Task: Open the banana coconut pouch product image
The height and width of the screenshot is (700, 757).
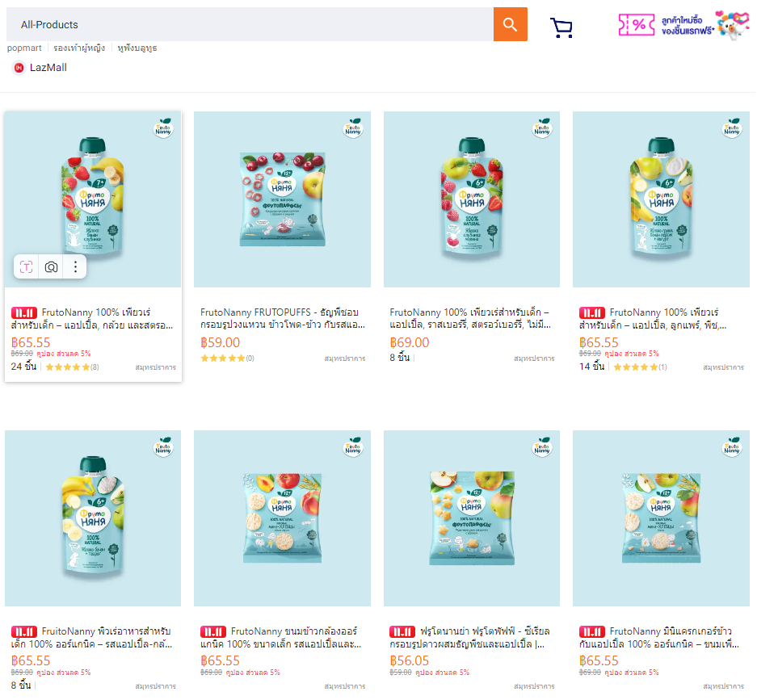Action: point(93,518)
